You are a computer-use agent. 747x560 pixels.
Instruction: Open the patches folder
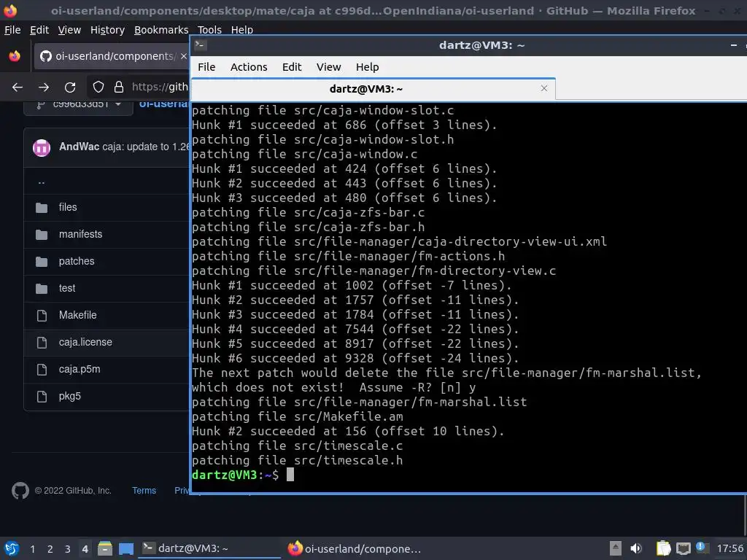[x=77, y=262]
